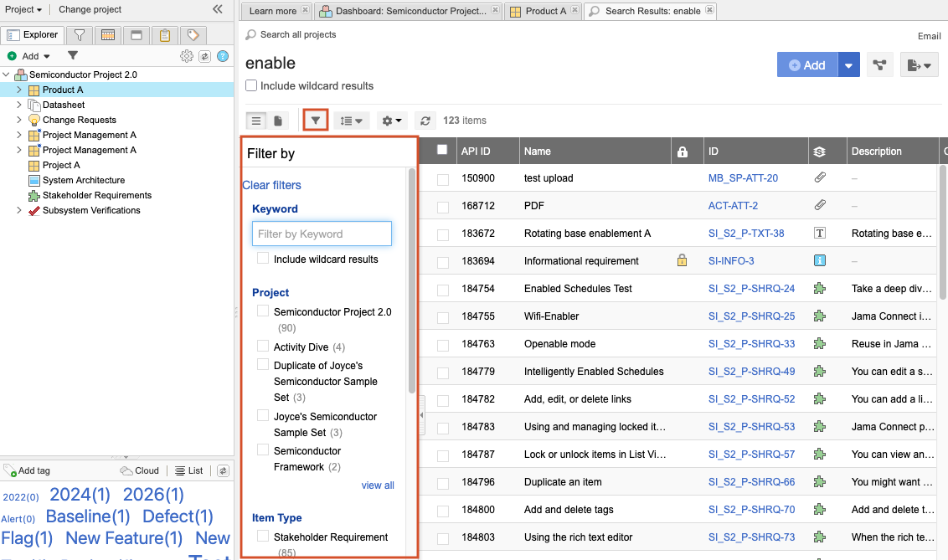Click the Filter panel vertical scrollbar
The width and height of the screenshot is (948, 560).
click(412, 281)
